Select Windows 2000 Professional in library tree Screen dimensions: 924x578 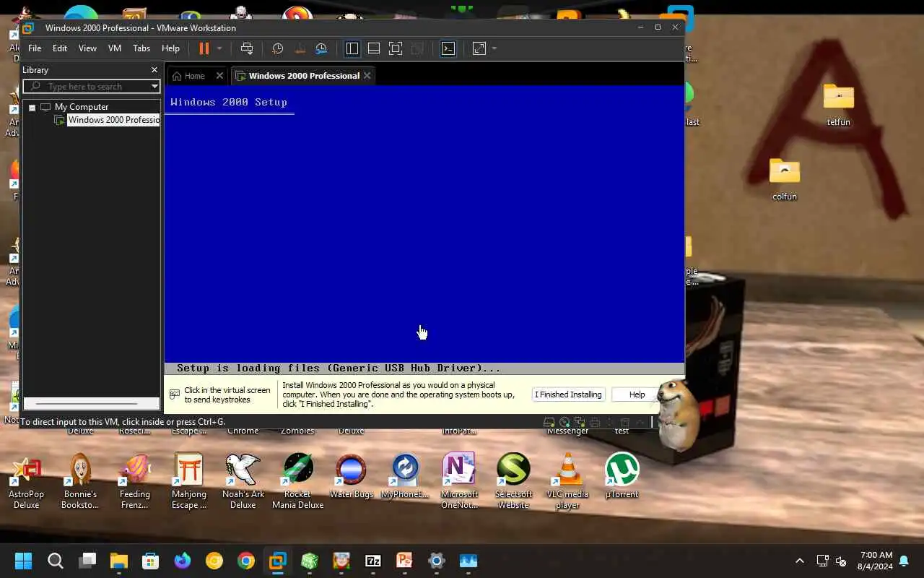pos(113,120)
